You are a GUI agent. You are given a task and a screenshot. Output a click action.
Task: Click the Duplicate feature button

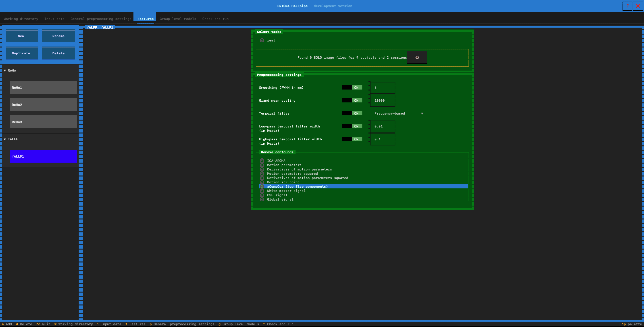pyautogui.click(x=22, y=53)
